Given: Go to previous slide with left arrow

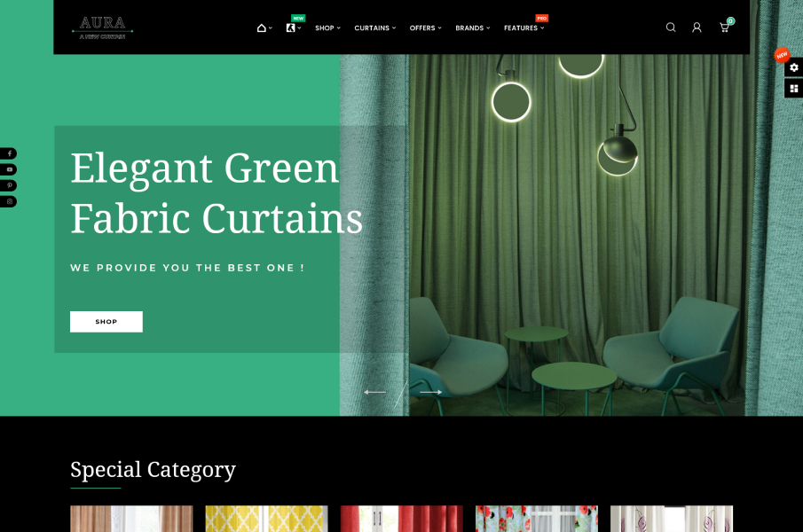Looking at the screenshot, I should click(374, 392).
